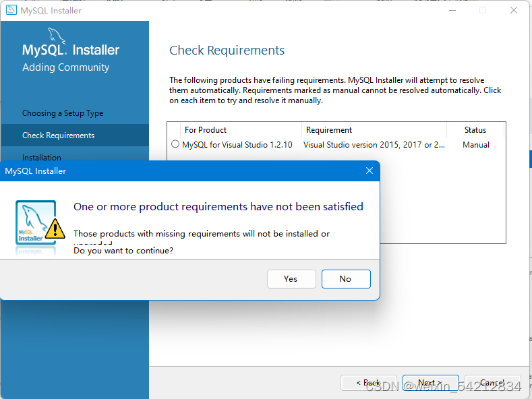Open the Choosing a Setup Type step
This screenshot has height=399, width=532.
tap(63, 113)
